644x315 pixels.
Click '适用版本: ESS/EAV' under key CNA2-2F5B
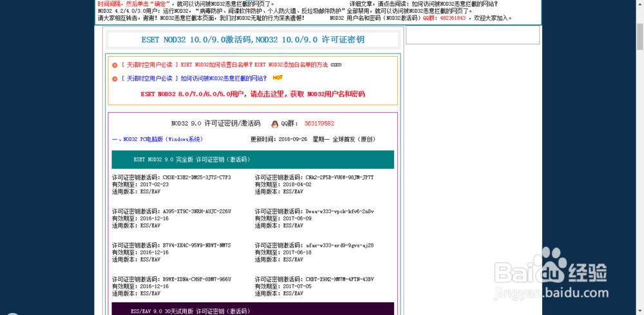point(279,191)
